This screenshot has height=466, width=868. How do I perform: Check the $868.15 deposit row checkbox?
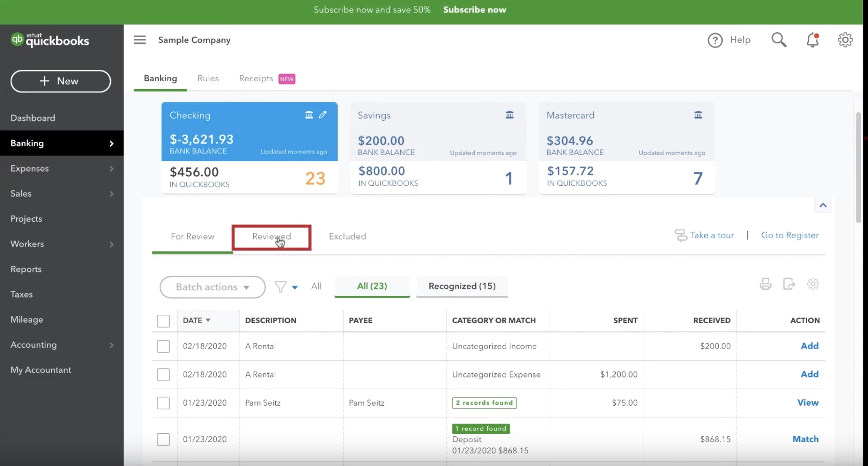click(163, 439)
